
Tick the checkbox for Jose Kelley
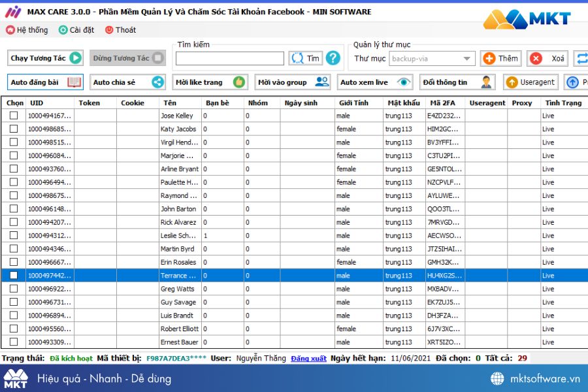pos(14,116)
